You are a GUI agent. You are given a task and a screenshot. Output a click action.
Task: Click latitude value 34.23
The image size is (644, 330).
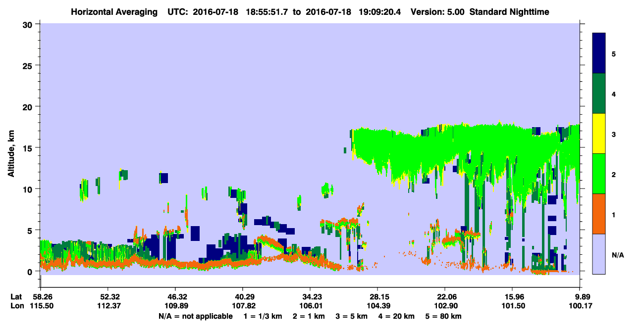point(310,297)
